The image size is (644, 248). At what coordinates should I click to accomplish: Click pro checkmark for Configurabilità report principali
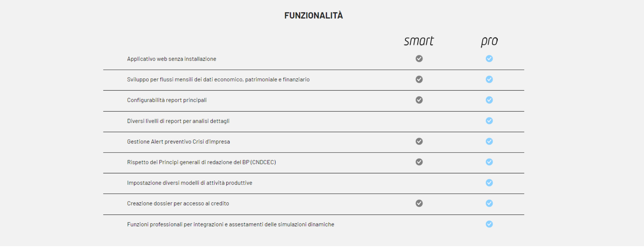tap(489, 100)
